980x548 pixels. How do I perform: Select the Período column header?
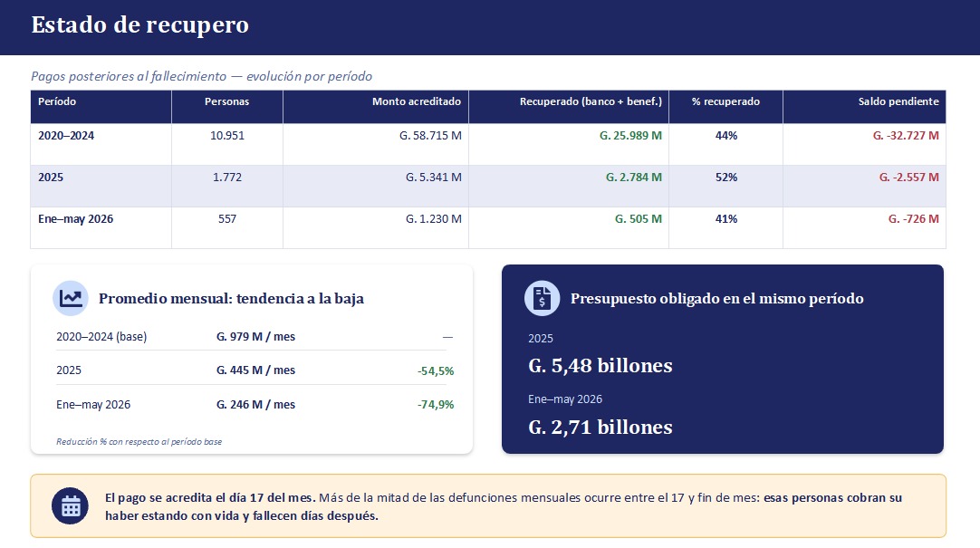click(x=57, y=101)
